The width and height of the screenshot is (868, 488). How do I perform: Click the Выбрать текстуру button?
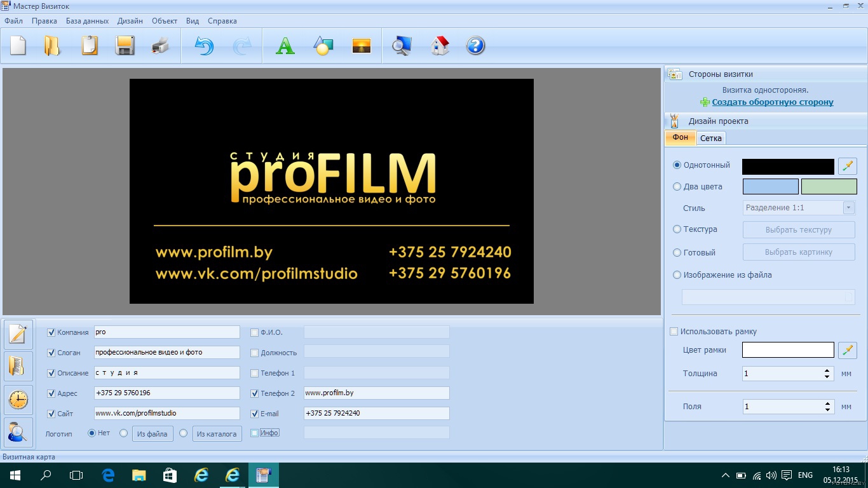click(x=799, y=230)
